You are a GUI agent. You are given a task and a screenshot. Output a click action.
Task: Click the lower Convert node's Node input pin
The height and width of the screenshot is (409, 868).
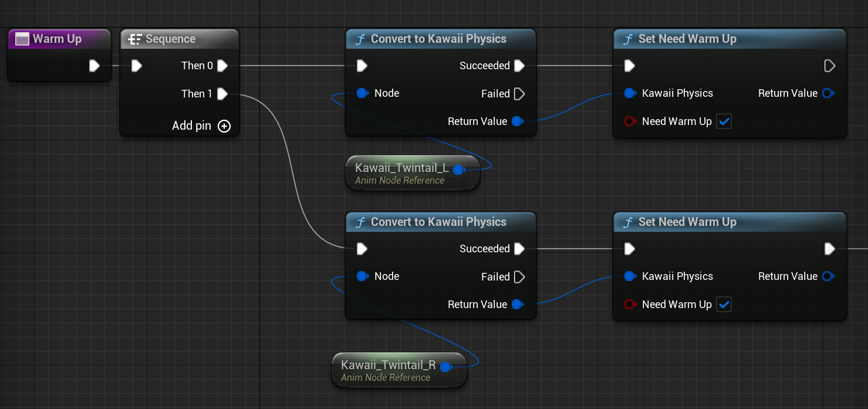point(363,276)
